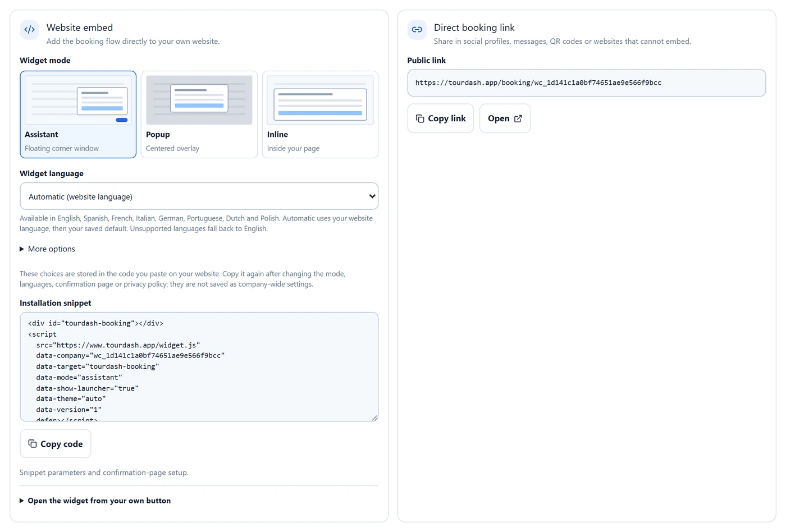Click the Installation snippet label

tap(56, 303)
